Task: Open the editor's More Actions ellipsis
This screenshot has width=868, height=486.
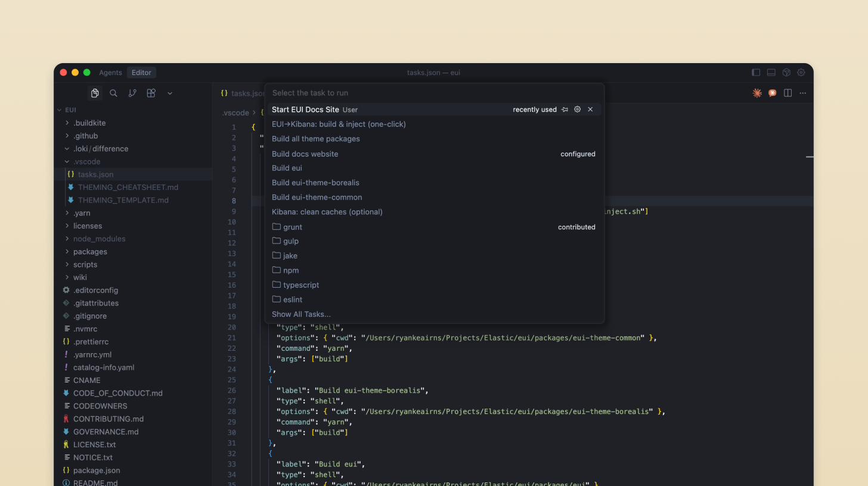Action: (802, 93)
